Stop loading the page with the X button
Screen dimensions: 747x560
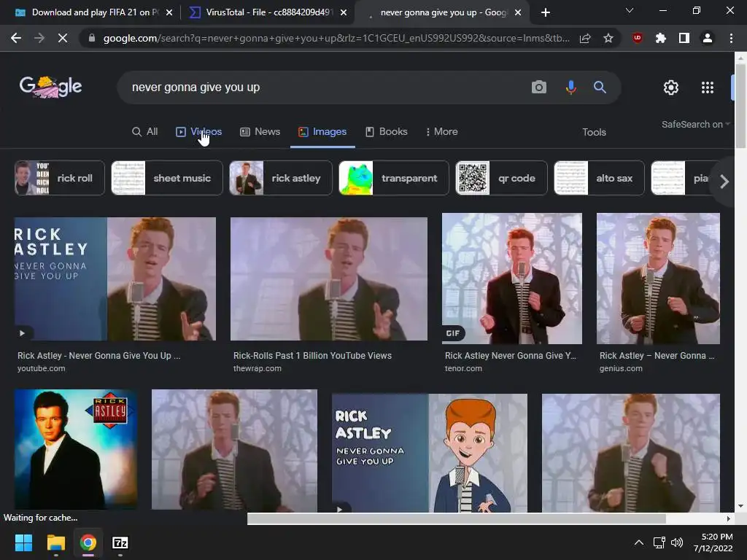pos(63,38)
